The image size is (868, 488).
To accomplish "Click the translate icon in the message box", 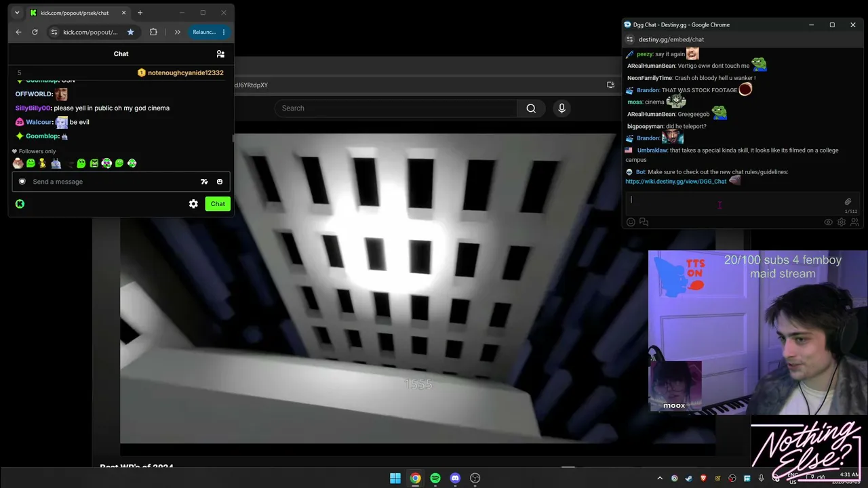I will [x=204, y=182].
